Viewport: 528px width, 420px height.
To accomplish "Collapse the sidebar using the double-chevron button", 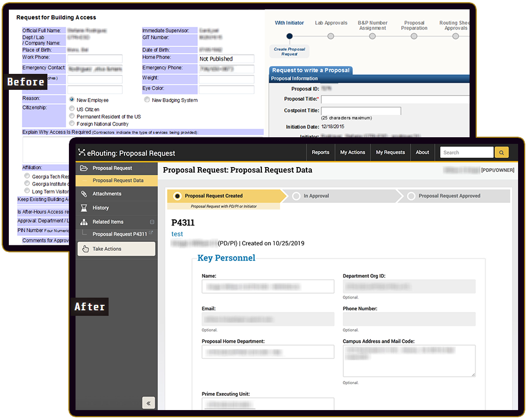I will (x=148, y=403).
